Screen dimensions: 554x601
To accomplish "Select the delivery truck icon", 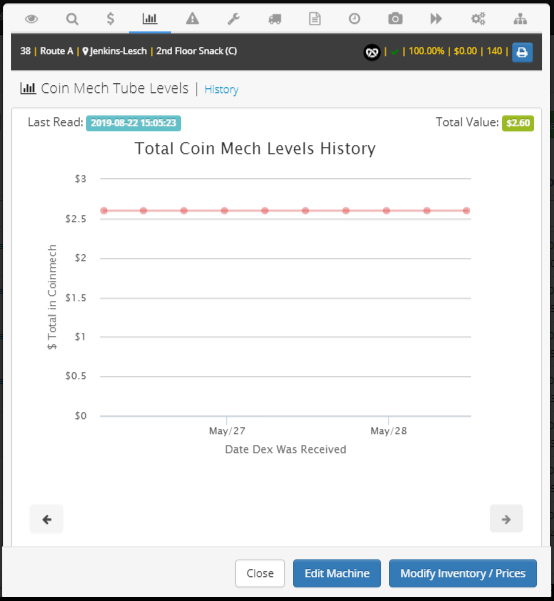I will pos(275,19).
